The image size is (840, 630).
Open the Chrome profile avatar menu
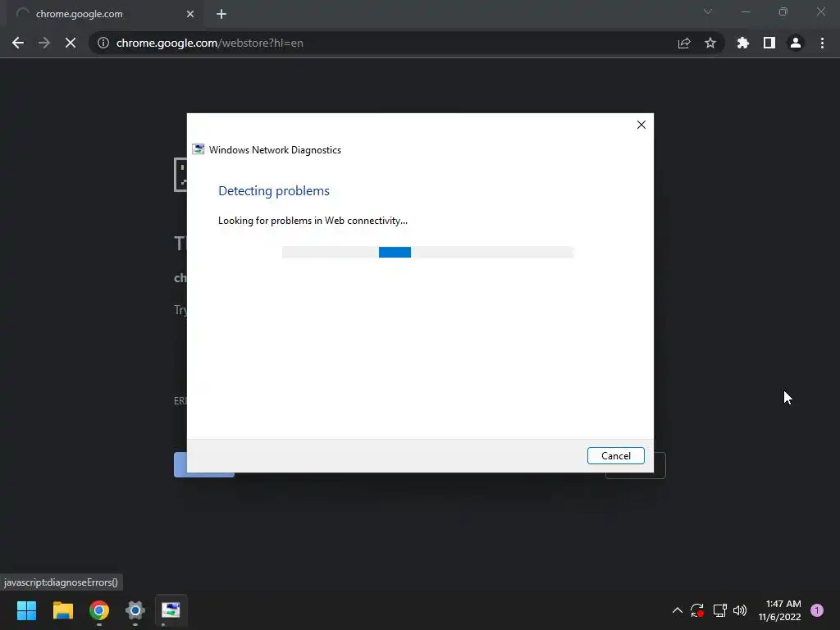[796, 43]
